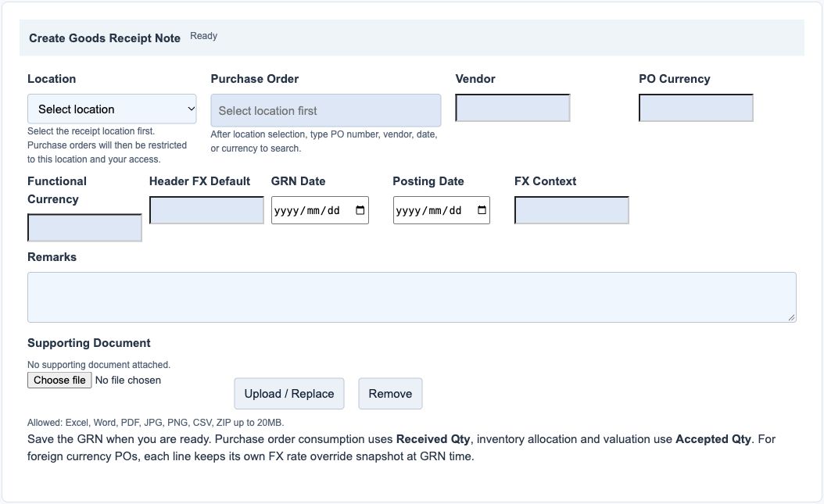824x504 pixels.
Task: Open the Select location dropdown
Action: point(112,109)
